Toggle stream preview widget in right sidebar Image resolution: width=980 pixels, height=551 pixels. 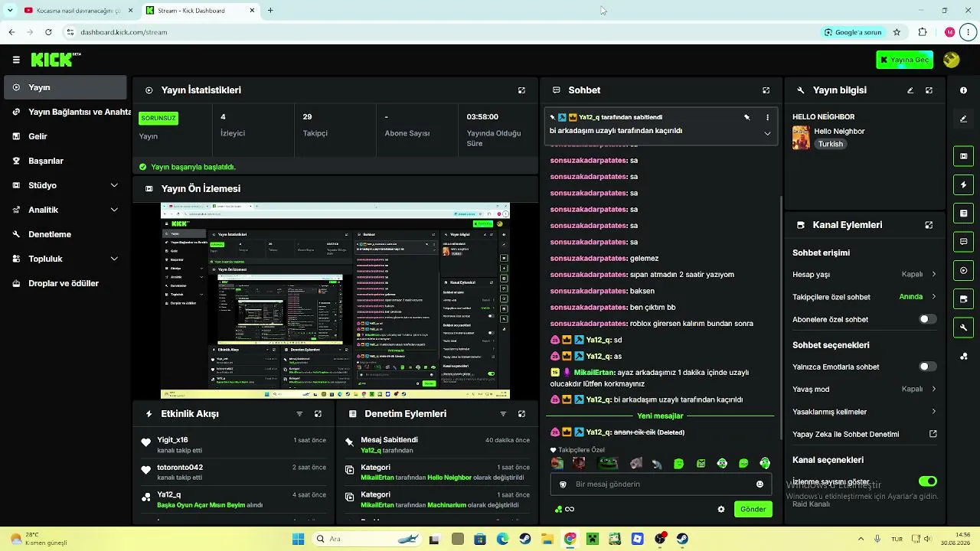(x=963, y=156)
